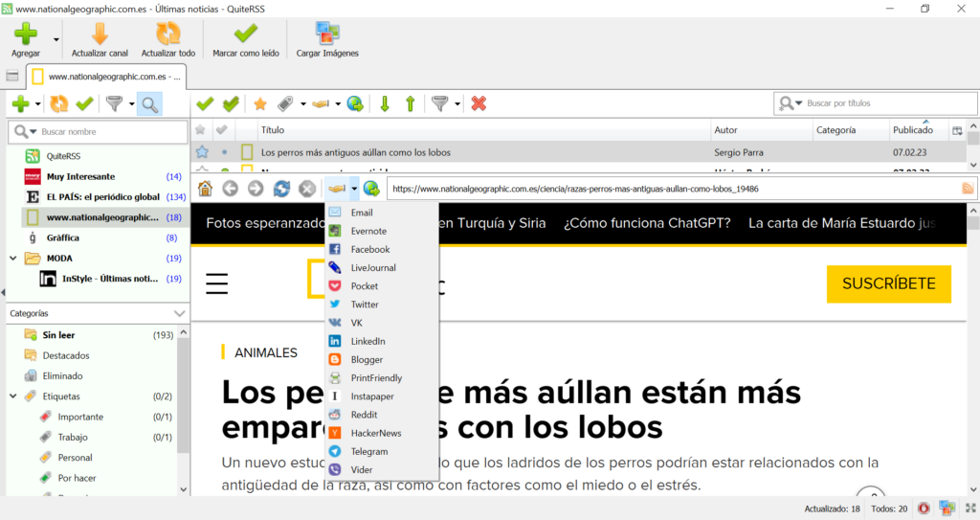Click the yellow star icon in news toolbar

[x=259, y=103]
